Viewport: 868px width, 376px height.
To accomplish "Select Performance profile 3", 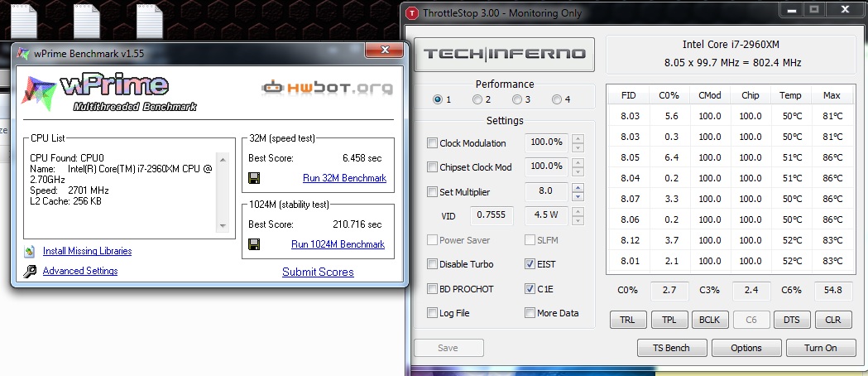I will coord(517,99).
